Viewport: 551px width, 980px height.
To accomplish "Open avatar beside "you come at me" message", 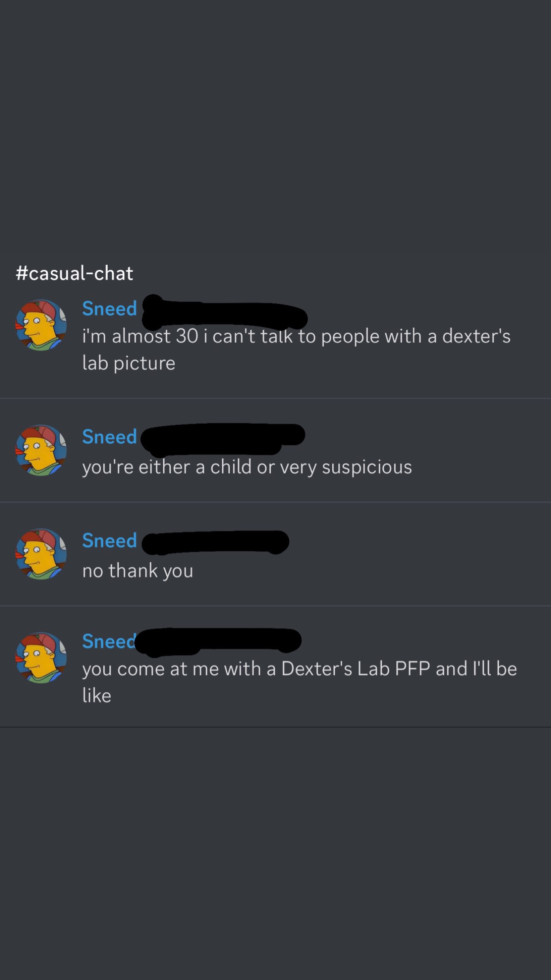I will (x=41, y=658).
